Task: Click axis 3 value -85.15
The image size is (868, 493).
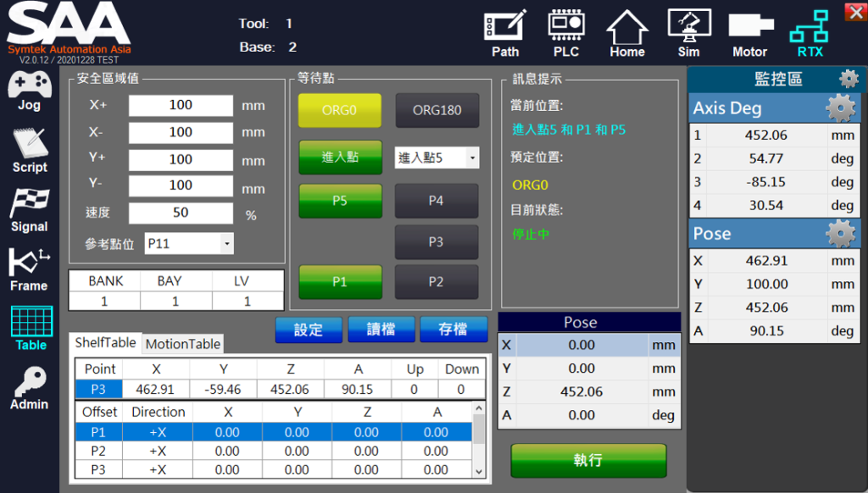Action: [766, 182]
